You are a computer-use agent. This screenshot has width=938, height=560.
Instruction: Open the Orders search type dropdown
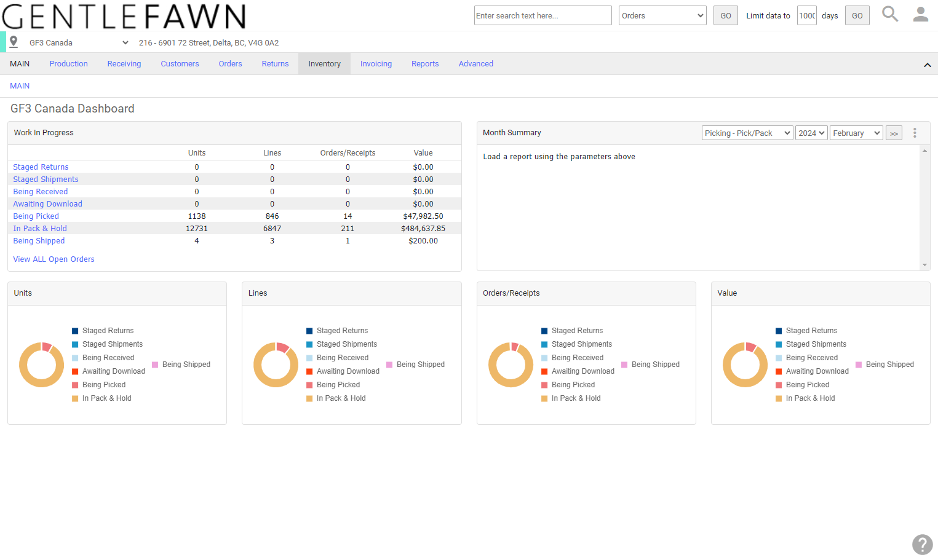click(662, 15)
